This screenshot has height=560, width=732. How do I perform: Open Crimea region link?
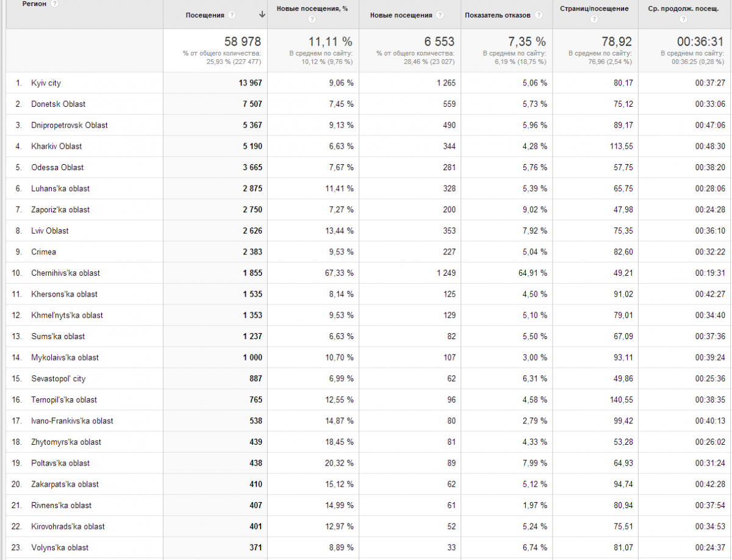click(x=44, y=252)
